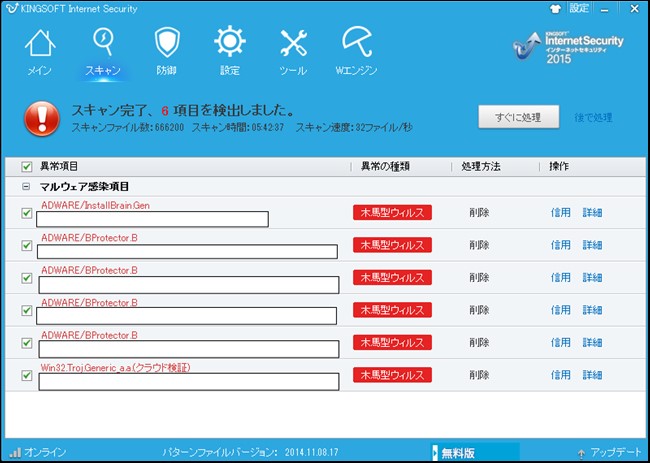Click the スキャン速度:32ファイル/秒 text
The width and height of the screenshot is (650, 463).
(x=354, y=127)
